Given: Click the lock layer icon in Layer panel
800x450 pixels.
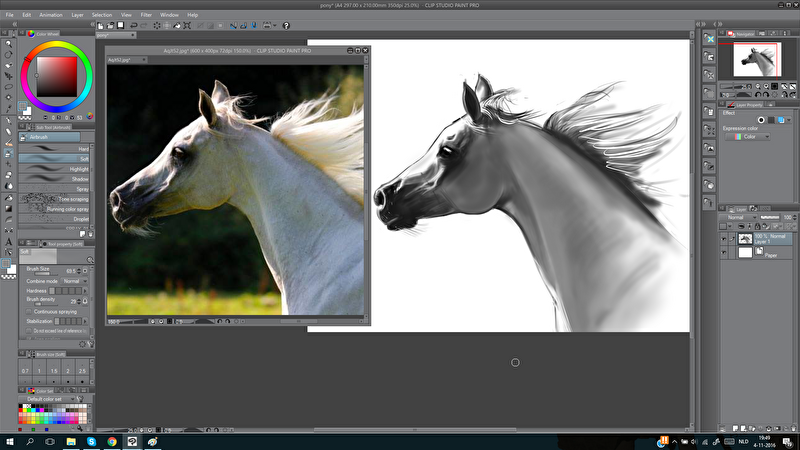Looking at the screenshot, I should point(757,226).
